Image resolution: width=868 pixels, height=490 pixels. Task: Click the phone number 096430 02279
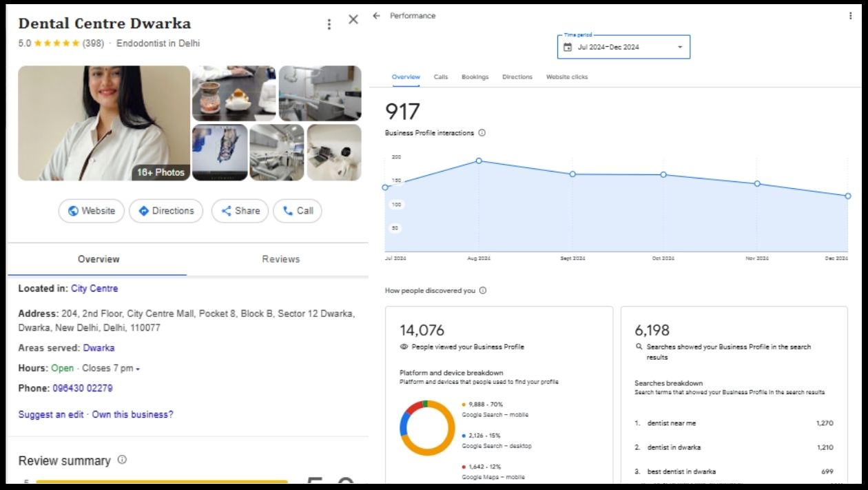click(x=83, y=388)
